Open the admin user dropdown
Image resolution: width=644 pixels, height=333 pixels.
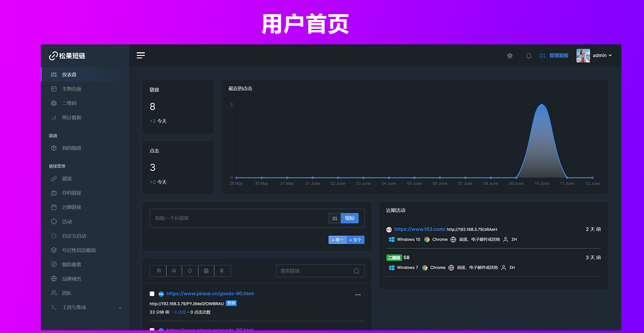594,56
